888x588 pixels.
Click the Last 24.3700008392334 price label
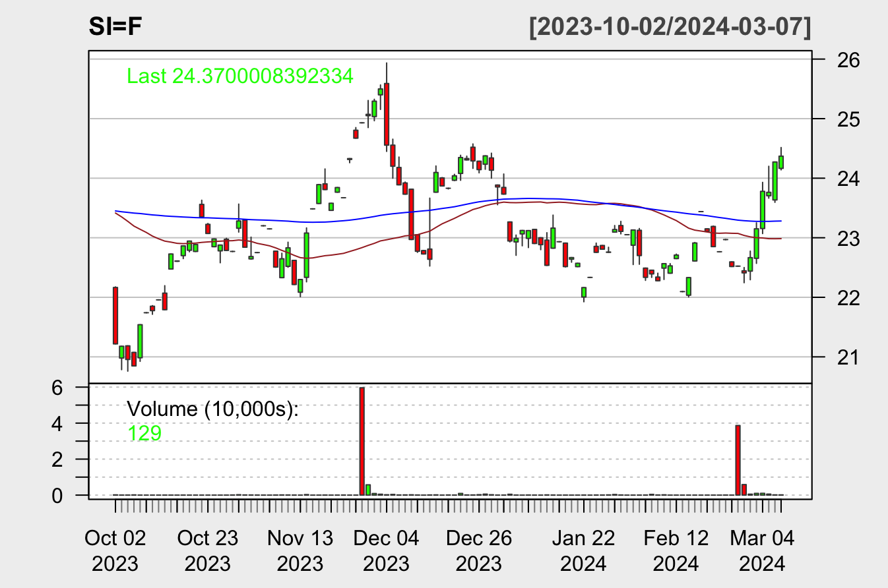pyautogui.click(x=240, y=76)
